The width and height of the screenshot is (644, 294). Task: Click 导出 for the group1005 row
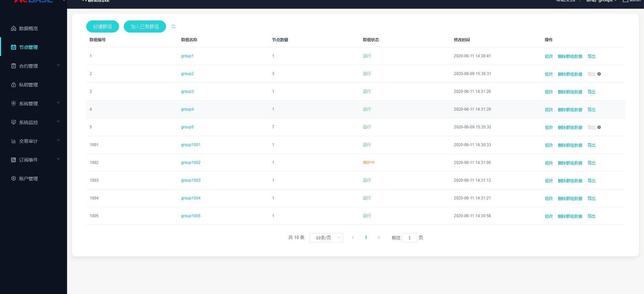click(x=591, y=216)
